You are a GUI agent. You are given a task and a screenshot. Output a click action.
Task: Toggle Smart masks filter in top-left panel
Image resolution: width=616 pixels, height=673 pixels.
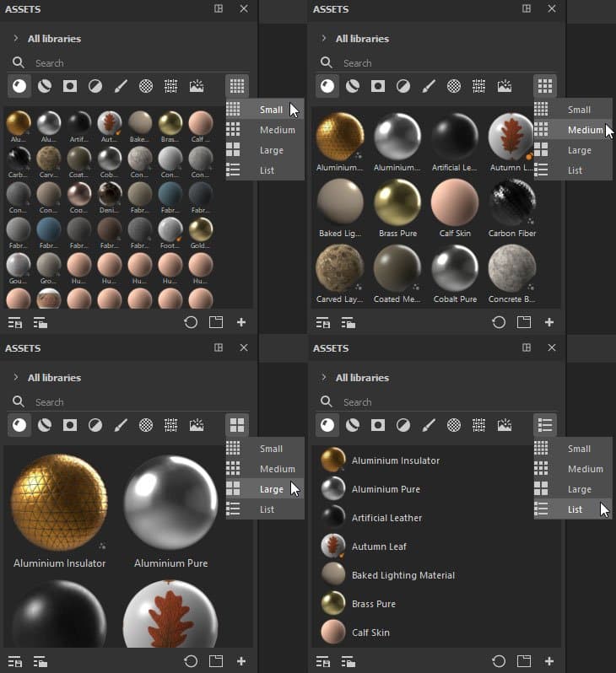click(x=70, y=86)
